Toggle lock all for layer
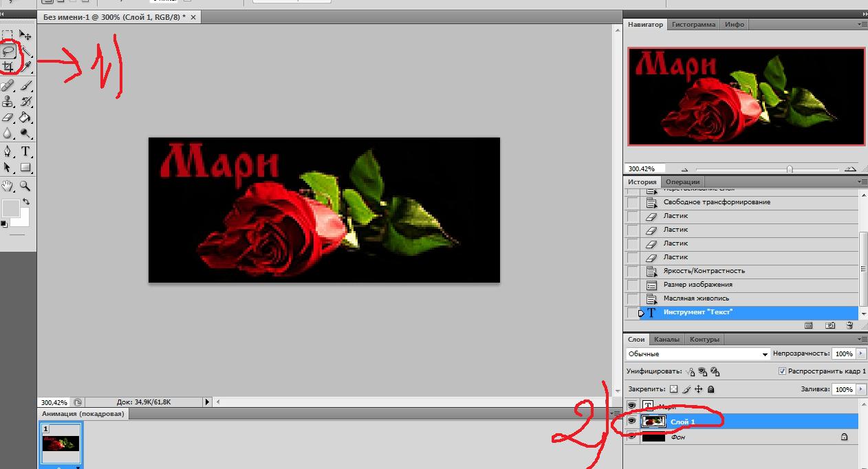868x469 pixels. coord(711,389)
